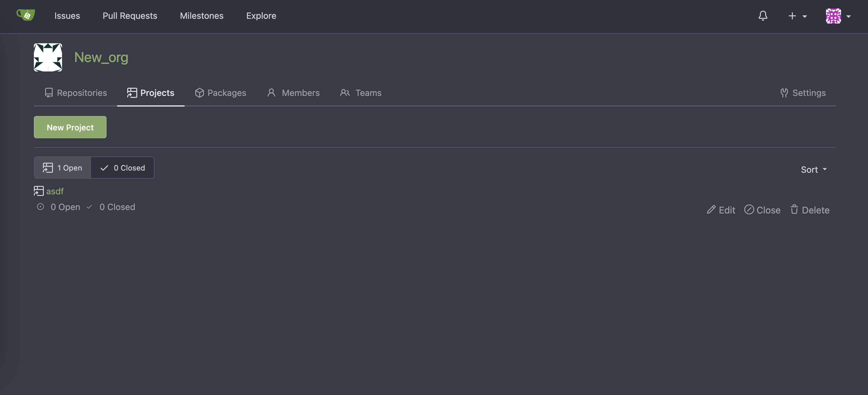Screen dimensions: 868x395
Task: Open the plus create menu
Action: [797, 16]
